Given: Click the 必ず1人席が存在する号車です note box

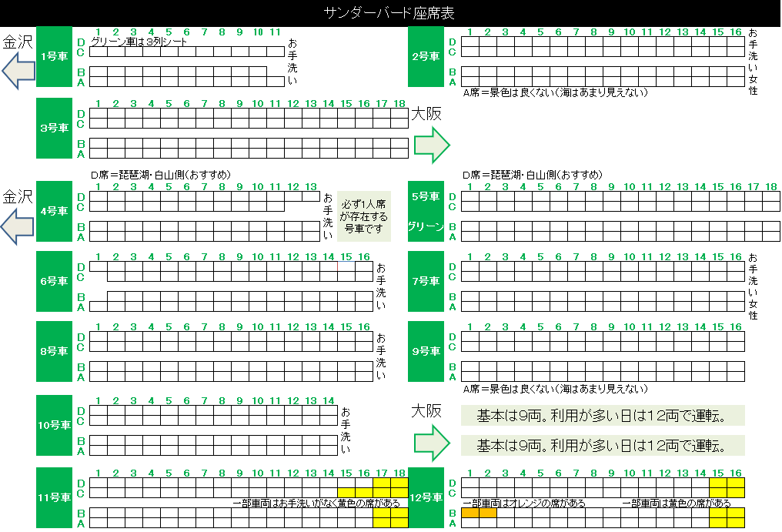Looking at the screenshot, I should [363, 216].
